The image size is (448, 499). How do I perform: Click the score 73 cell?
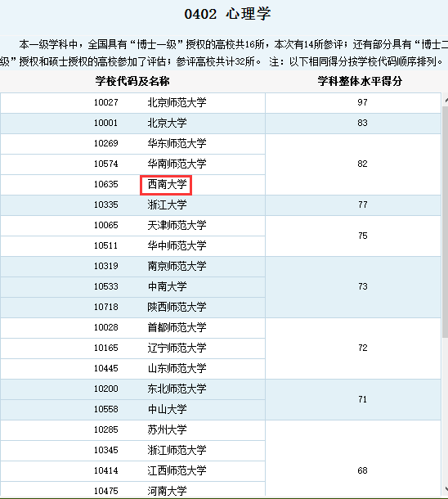pos(353,287)
